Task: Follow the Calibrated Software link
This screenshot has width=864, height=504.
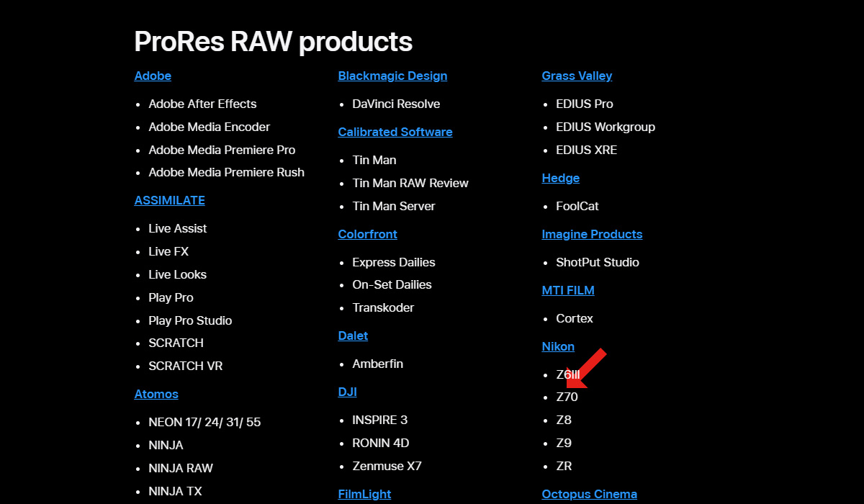Action: [395, 132]
